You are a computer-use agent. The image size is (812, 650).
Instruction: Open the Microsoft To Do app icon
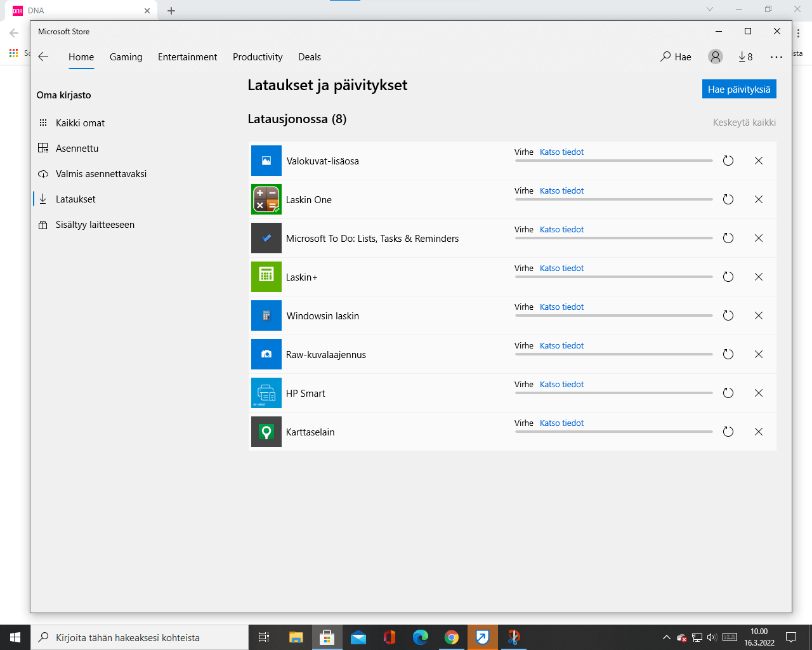coord(266,238)
